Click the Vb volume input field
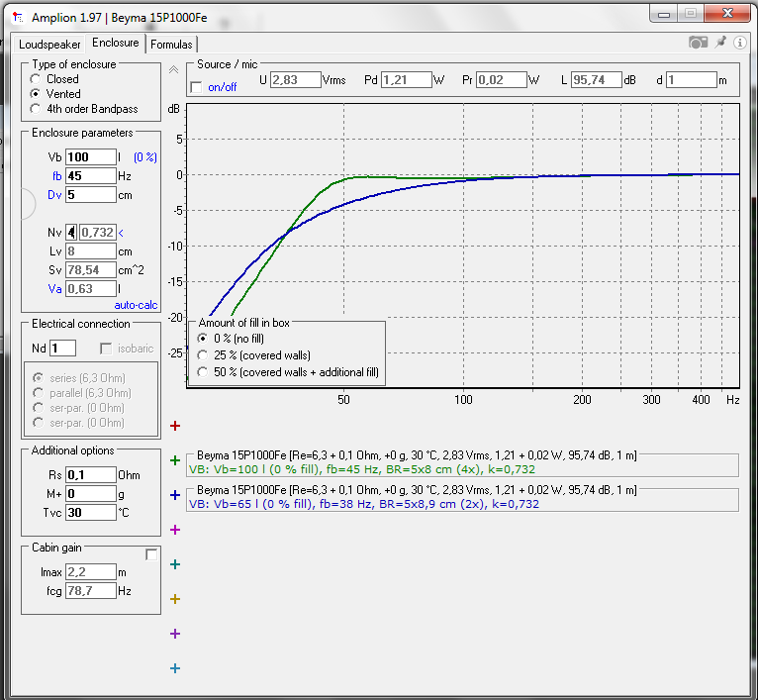 coord(91,157)
